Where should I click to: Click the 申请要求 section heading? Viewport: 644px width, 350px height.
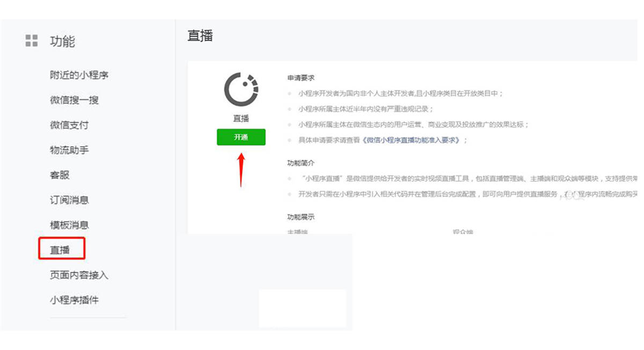coord(301,78)
